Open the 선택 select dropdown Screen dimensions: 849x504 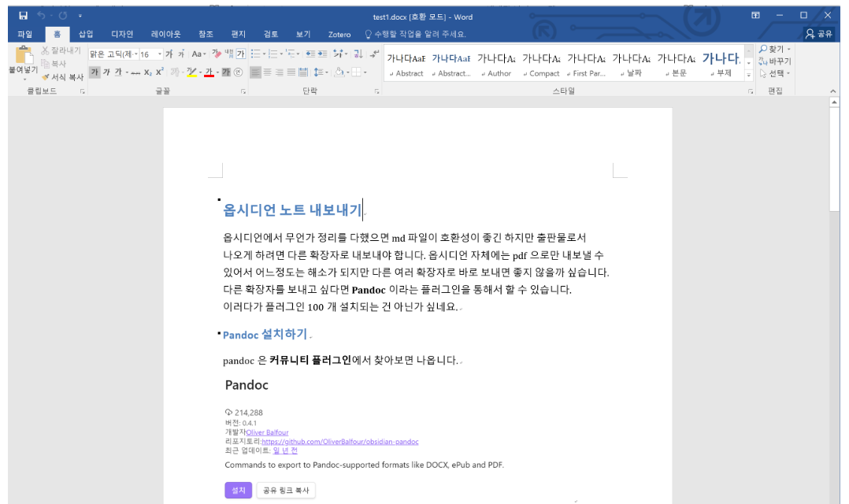[775, 73]
